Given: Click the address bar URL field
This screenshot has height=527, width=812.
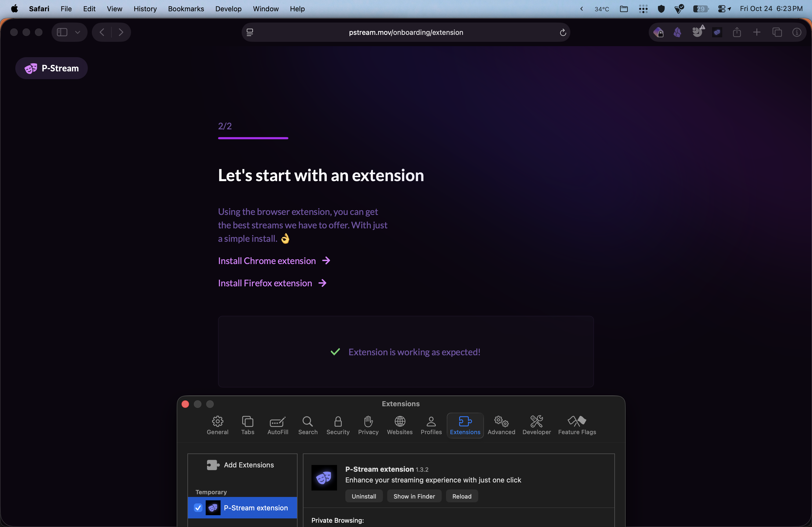Looking at the screenshot, I should (406, 32).
